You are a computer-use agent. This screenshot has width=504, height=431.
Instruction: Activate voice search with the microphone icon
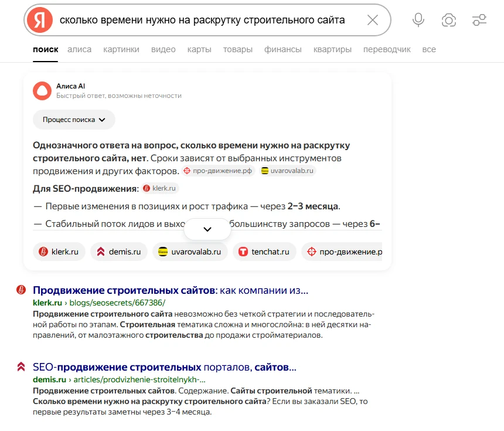pos(418,20)
